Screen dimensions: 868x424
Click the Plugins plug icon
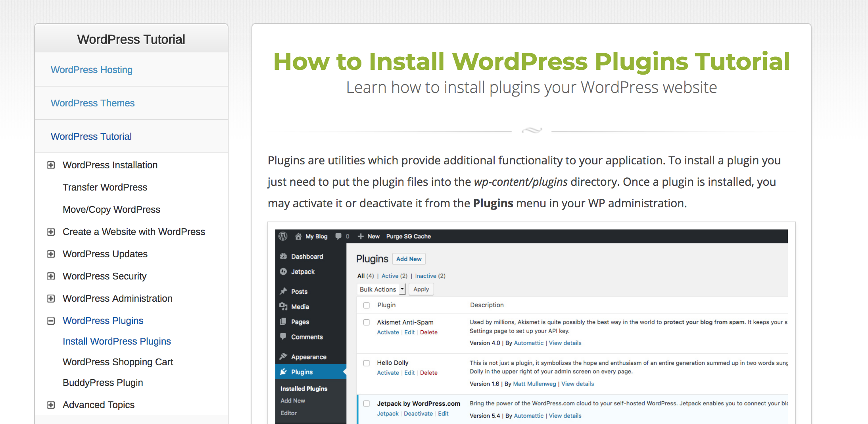point(283,372)
